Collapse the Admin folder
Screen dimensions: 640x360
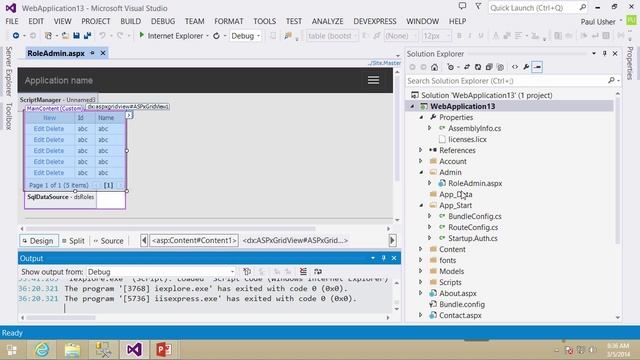click(421, 172)
